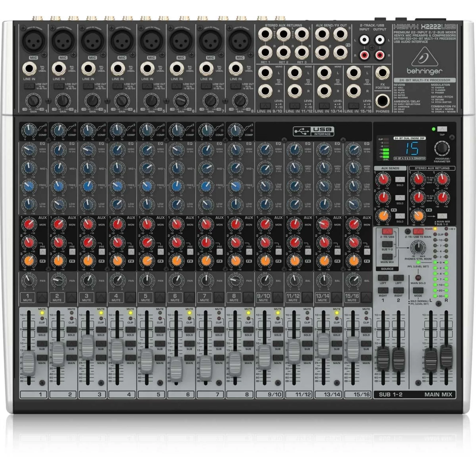
Task: Click the USB INTERFACE logo
Action: [x=313, y=131]
